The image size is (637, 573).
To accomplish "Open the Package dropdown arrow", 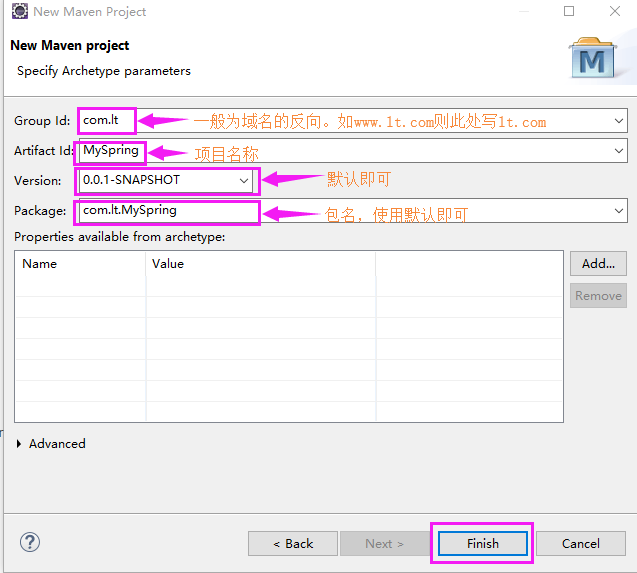I will (x=618, y=211).
